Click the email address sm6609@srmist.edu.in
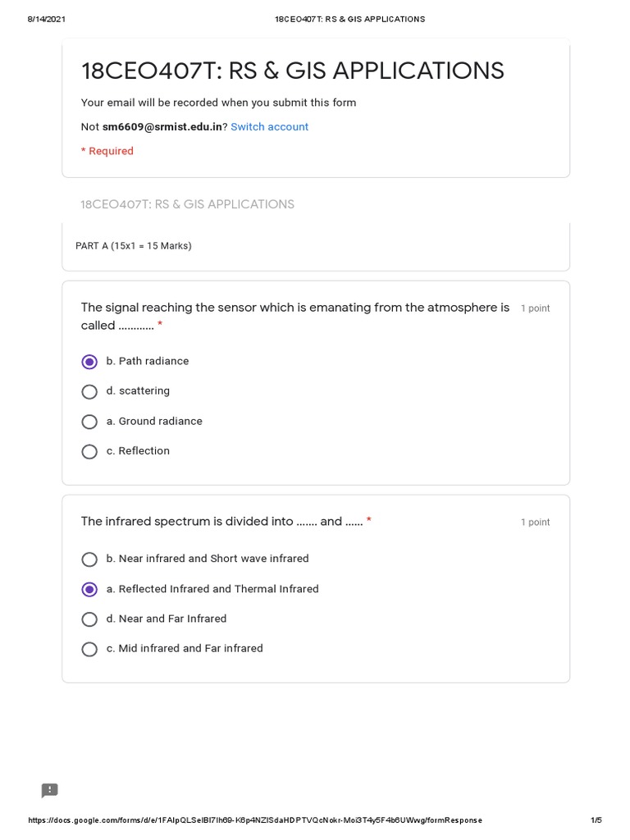The image size is (630, 840). pyautogui.click(x=162, y=127)
